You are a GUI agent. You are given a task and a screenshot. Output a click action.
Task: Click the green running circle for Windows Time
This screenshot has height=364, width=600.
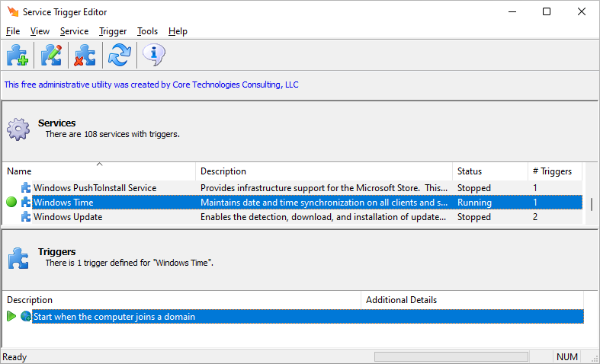coord(11,203)
